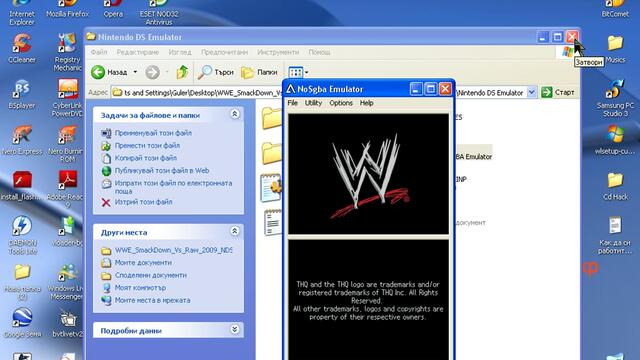Open the Options menu in NoSgba Emulator
The width and height of the screenshot is (640, 360).
(341, 103)
